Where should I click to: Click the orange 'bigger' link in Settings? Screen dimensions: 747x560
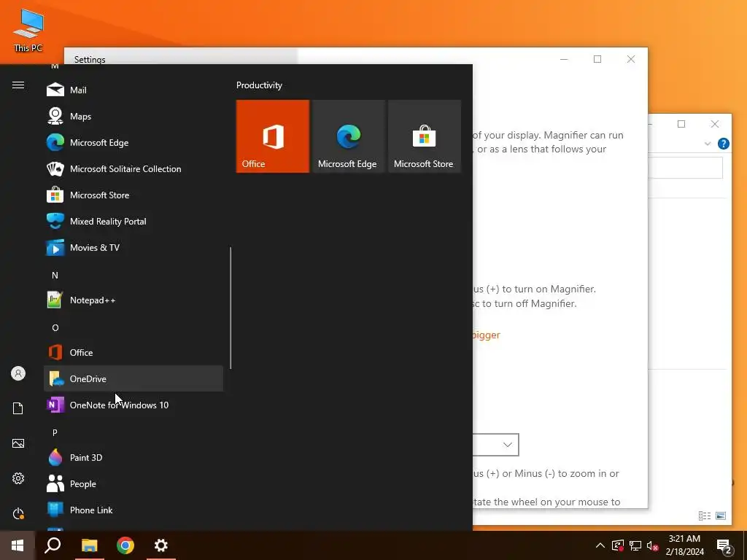pyautogui.click(x=486, y=335)
